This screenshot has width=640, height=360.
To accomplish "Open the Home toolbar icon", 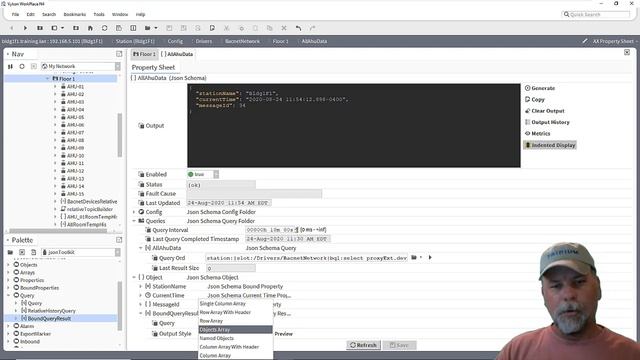I will tap(90, 28).
